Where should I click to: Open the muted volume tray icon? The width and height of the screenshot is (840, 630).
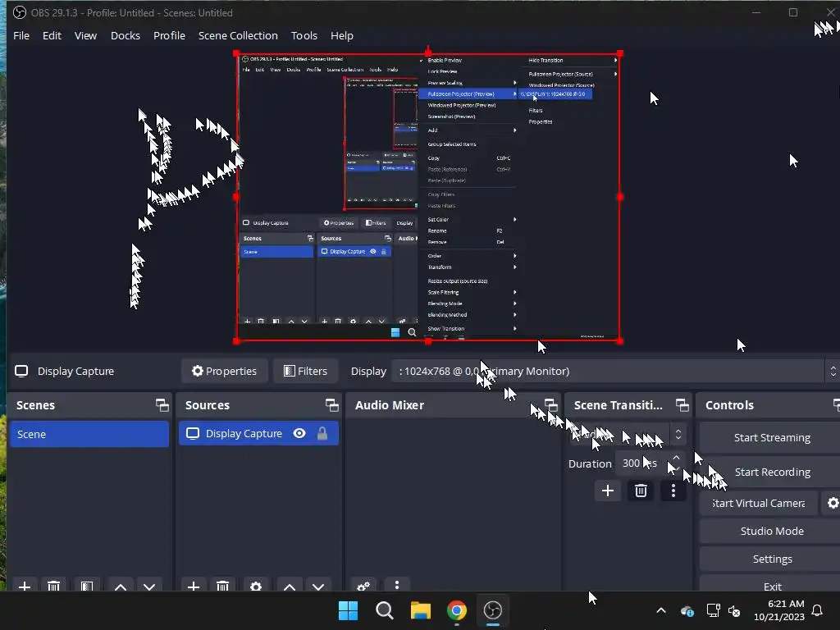(734, 610)
